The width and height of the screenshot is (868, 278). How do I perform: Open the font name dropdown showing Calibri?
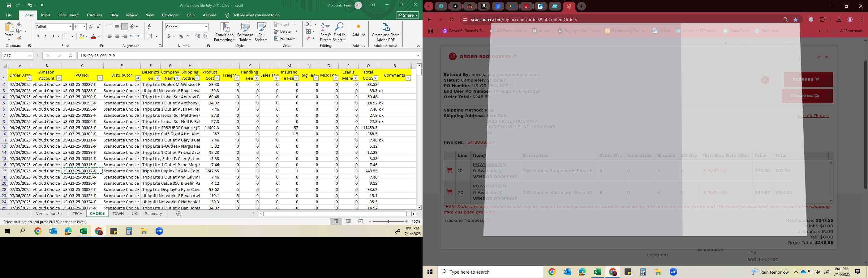click(x=71, y=27)
